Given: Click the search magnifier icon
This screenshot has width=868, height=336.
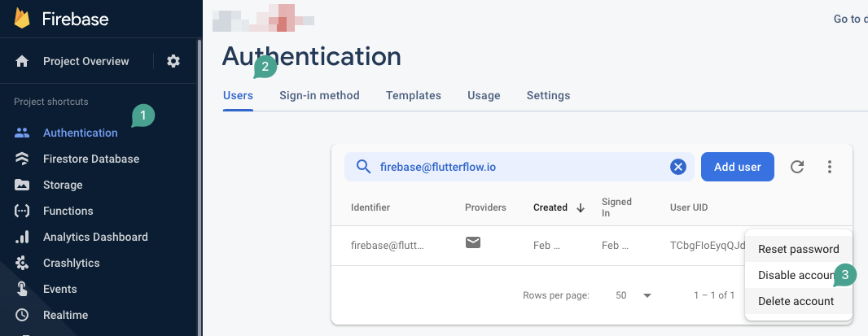Looking at the screenshot, I should 363,167.
